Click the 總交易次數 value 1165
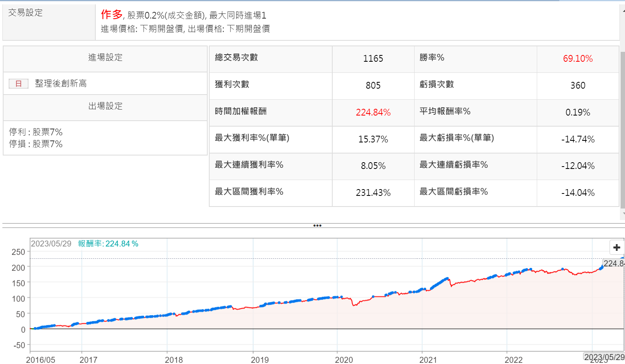 (373, 59)
